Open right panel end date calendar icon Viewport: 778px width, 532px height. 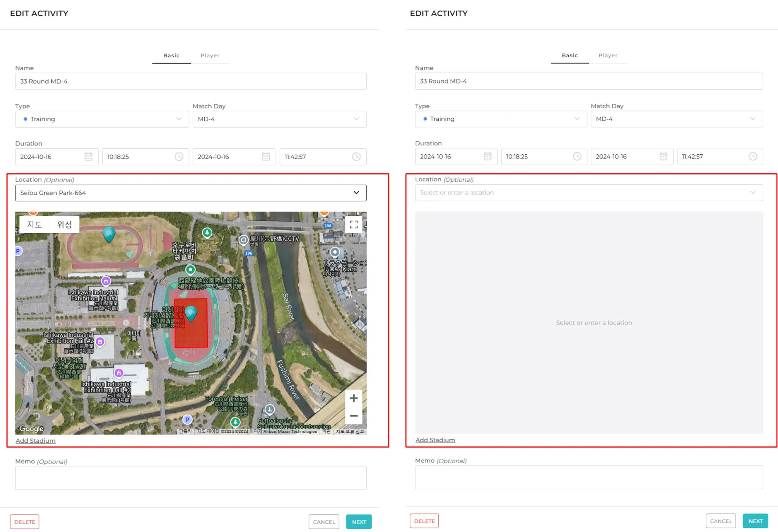point(663,156)
